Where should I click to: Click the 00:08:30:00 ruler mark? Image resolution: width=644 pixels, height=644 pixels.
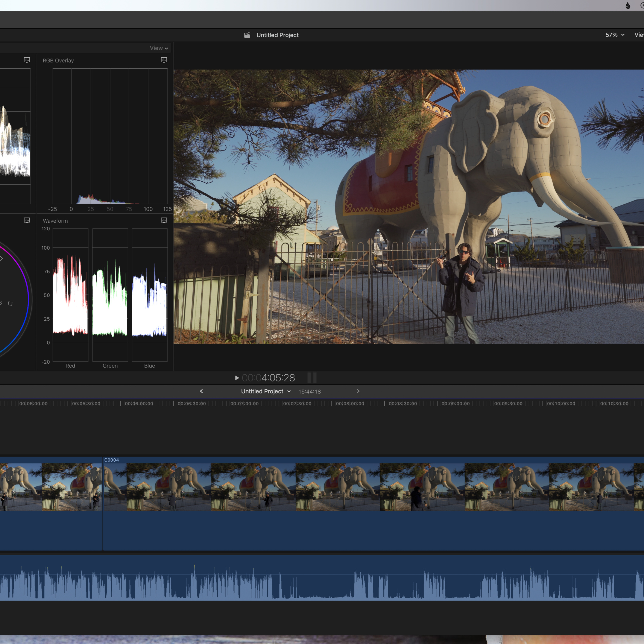(x=403, y=404)
